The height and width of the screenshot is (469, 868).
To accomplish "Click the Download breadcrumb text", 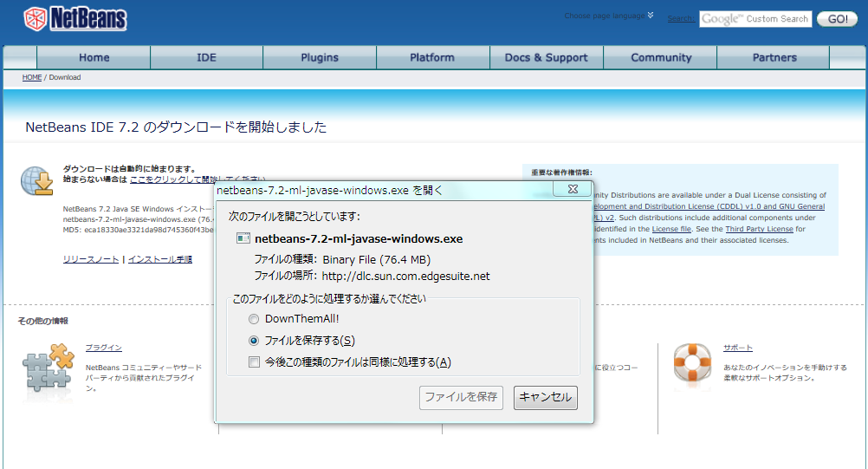I will (65, 77).
